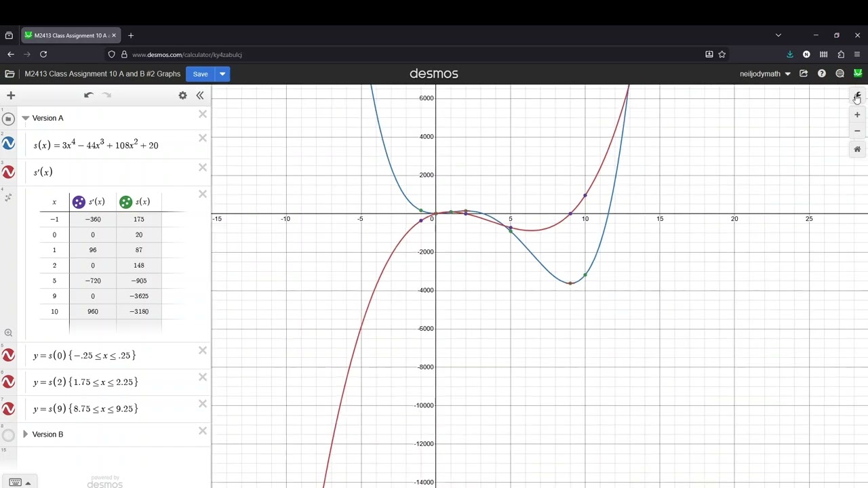This screenshot has height=488, width=868.
Task: Delete the y=s(0) segment expression
Action: (x=203, y=350)
